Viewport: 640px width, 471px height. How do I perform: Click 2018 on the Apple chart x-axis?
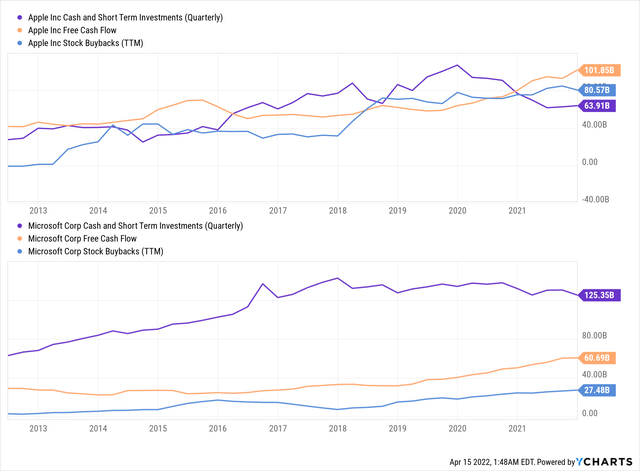(x=338, y=211)
